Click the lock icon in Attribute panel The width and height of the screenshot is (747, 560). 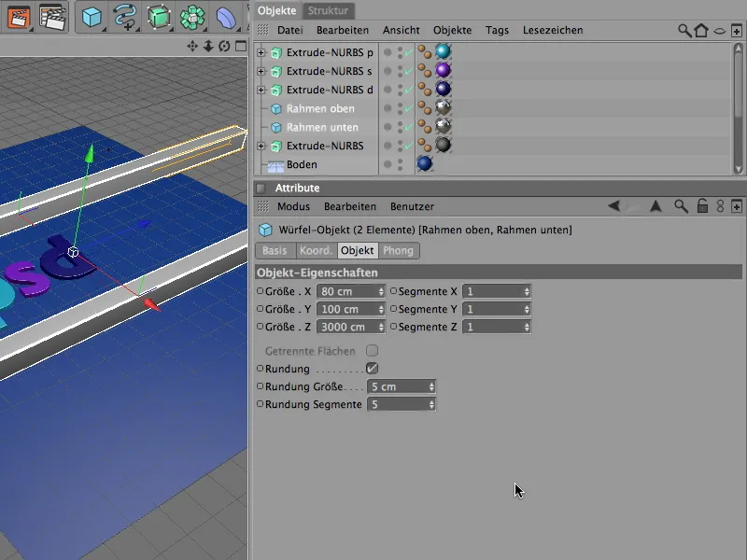click(x=702, y=206)
